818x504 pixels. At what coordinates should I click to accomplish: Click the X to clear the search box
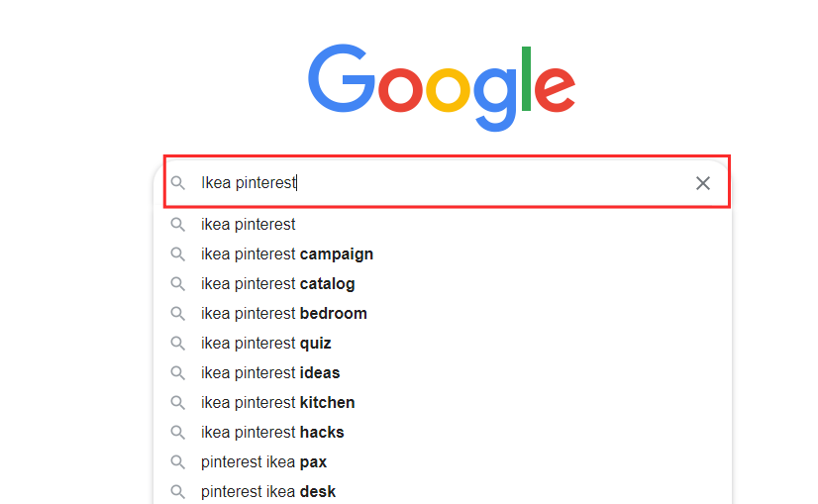click(x=703, y=183)
